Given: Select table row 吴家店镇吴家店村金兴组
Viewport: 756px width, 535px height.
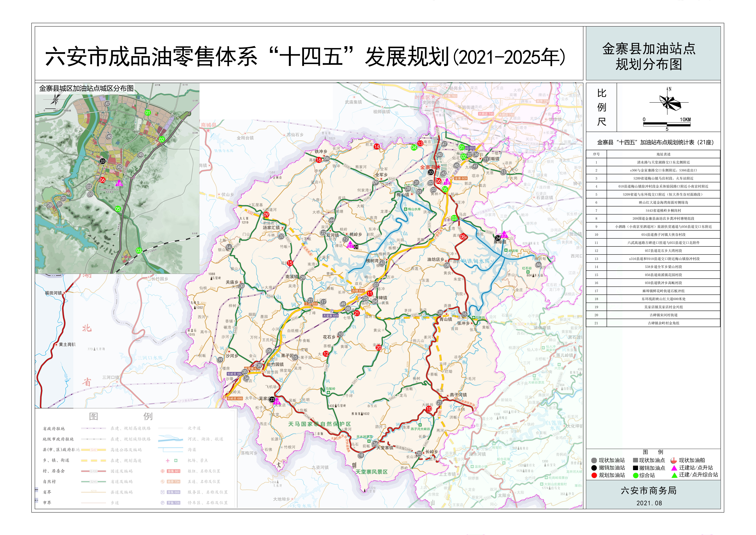Looking at the screenshot, I should point(653,307).
